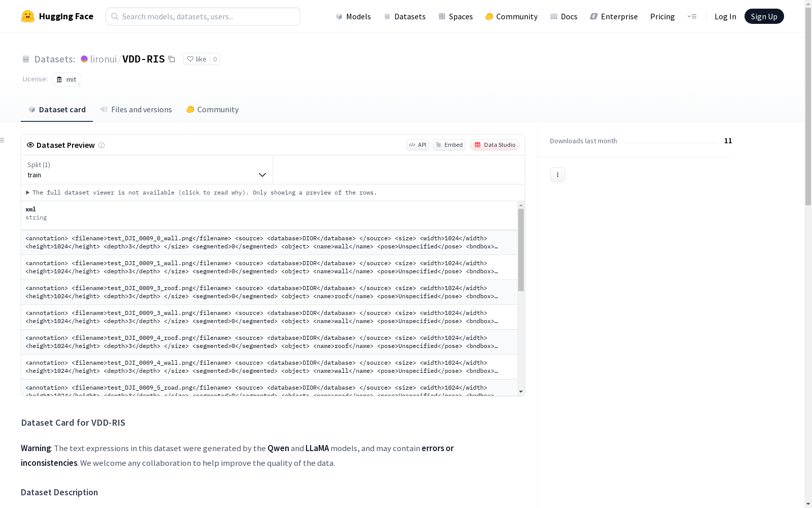
Task: Copy dataset name with the copy icon
Action: 172,59
